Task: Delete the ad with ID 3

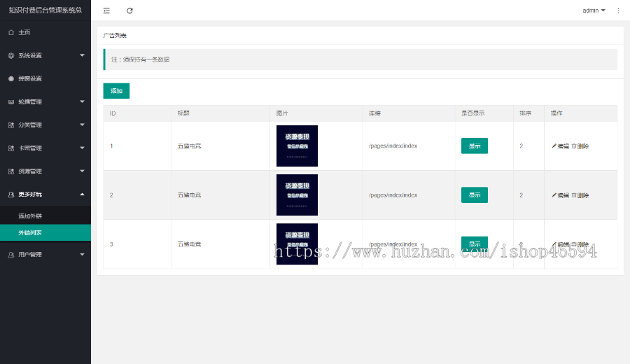Action: tap(580, 244)
